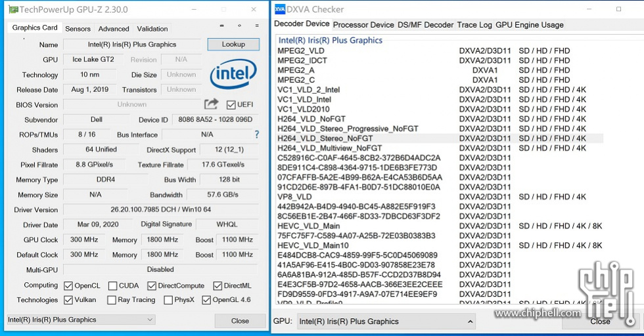The height and width of the screenshot is (336, 644).
Task: Open the GPU-Z graphics card selector dropdown
Action: coord(81,320)
